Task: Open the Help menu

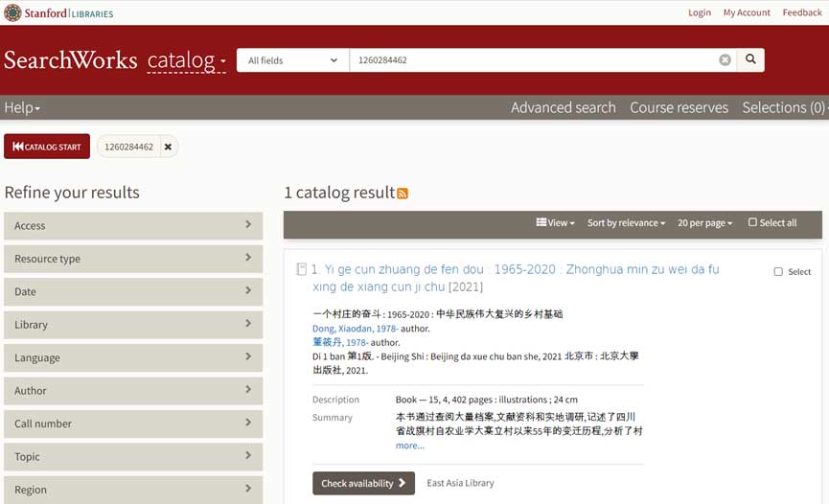Action: coord(22,108)
